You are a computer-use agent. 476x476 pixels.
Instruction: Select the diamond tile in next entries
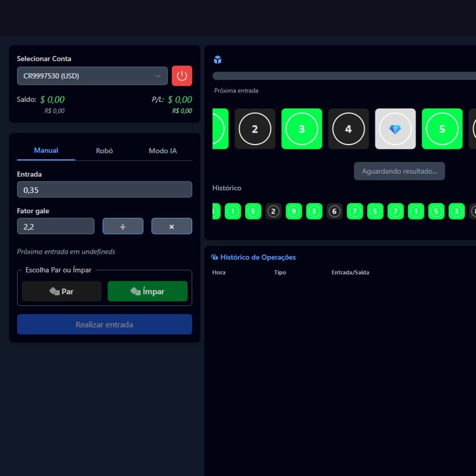pyautogui.click(x=395, y=129)
